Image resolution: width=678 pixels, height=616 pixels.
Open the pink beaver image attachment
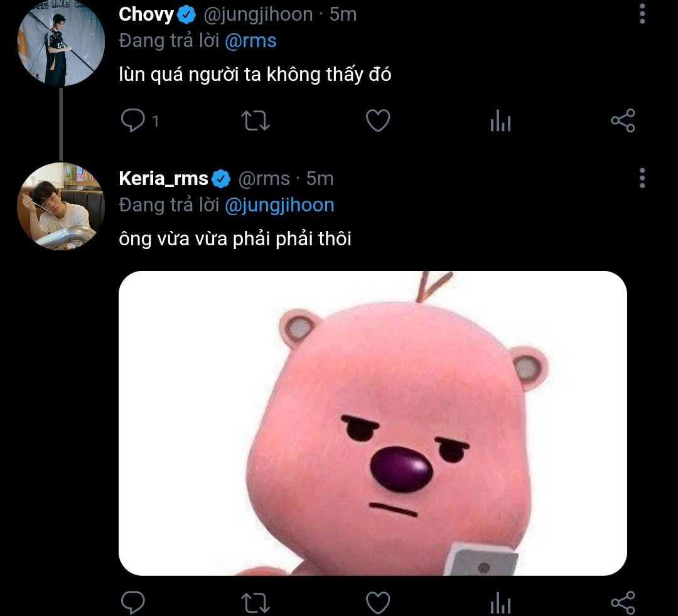tap(373, 423)
